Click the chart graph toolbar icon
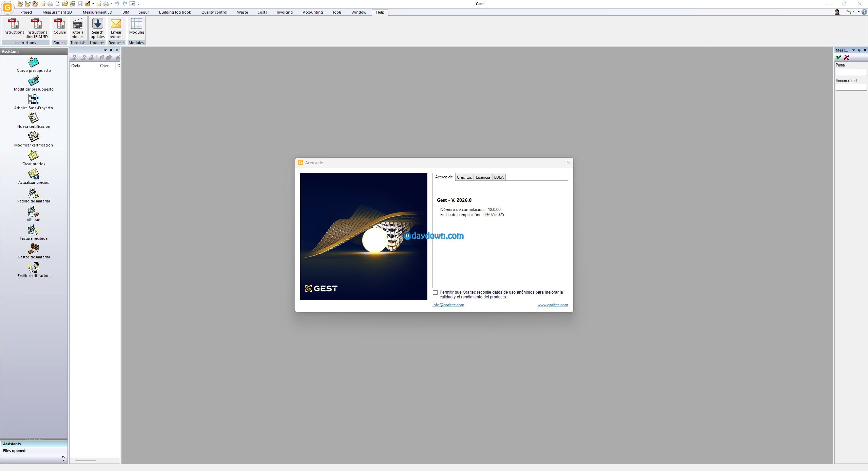This screenshot has height=471, width=868. [88, 4]
